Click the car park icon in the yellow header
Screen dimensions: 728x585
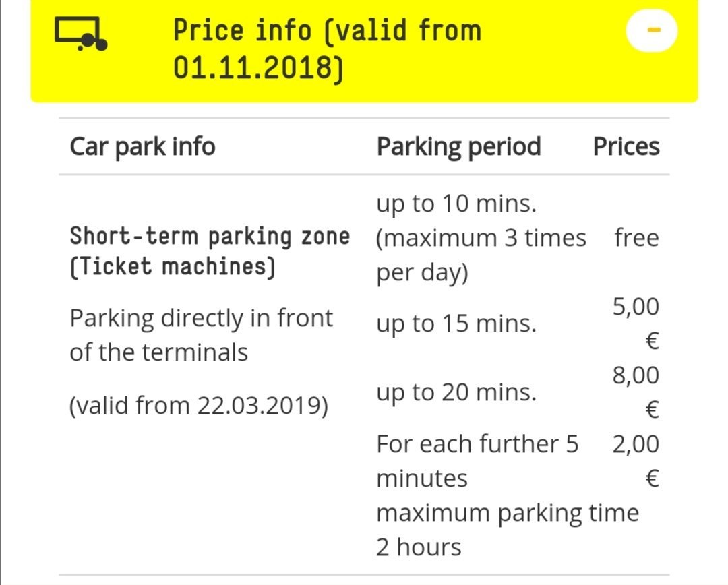click(x=81, y=34)
